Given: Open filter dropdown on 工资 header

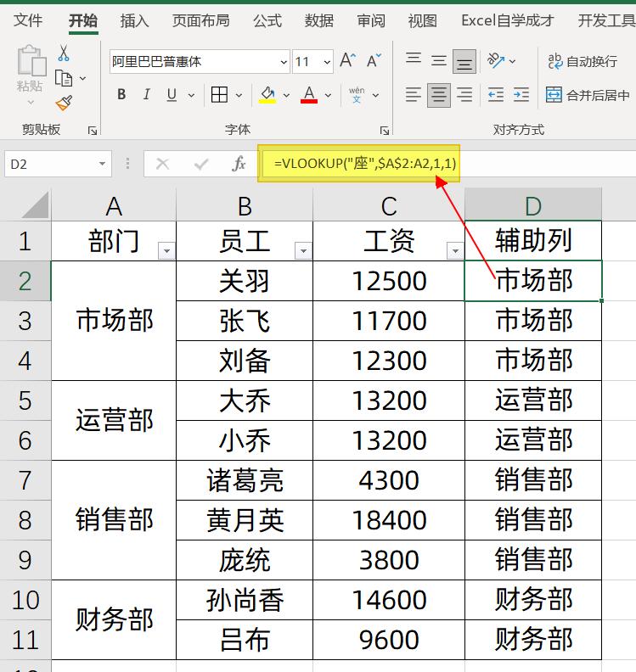Looking at the screenshot, I should 455,250.
